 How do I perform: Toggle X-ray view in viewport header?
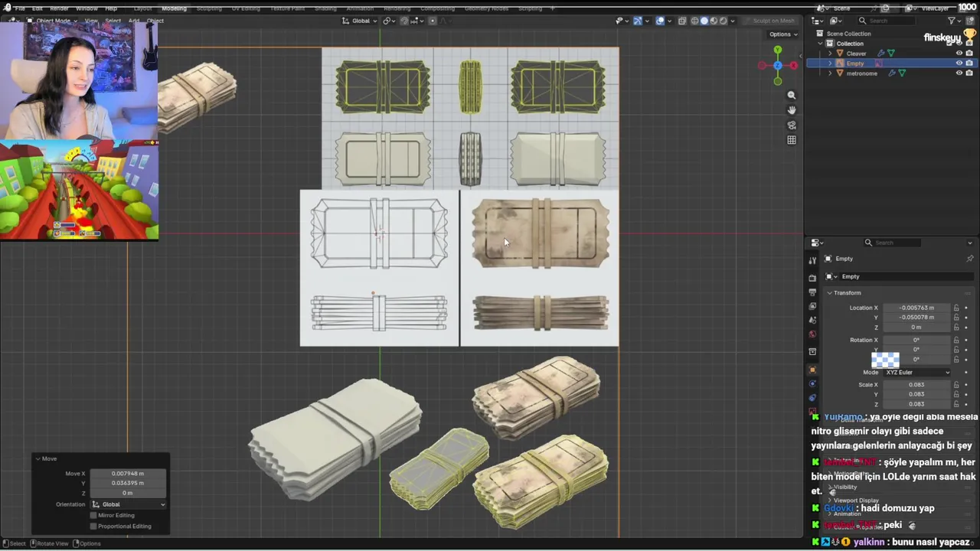click(x=681, y=21)
